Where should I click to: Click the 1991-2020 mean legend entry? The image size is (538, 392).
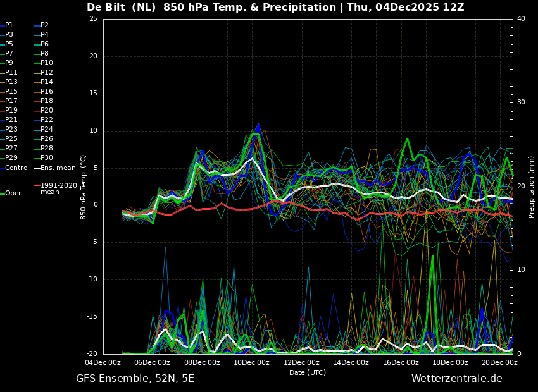[x=56, y=188]
